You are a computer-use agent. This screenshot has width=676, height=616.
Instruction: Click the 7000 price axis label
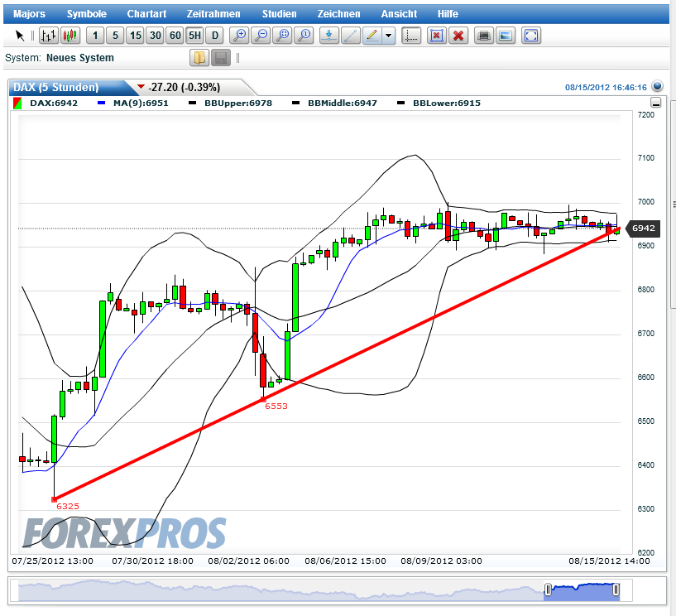click(x=646, y=202)
